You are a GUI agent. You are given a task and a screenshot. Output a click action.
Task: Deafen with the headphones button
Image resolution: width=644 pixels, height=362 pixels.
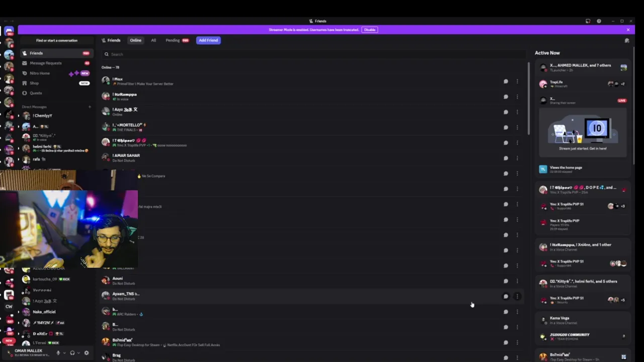click(x=72, y=353)
